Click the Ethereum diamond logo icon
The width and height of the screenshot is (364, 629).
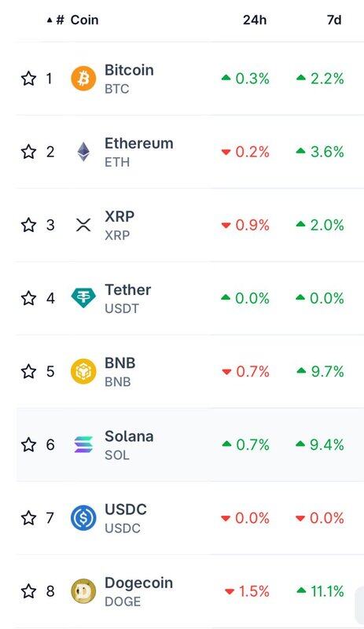83,152
